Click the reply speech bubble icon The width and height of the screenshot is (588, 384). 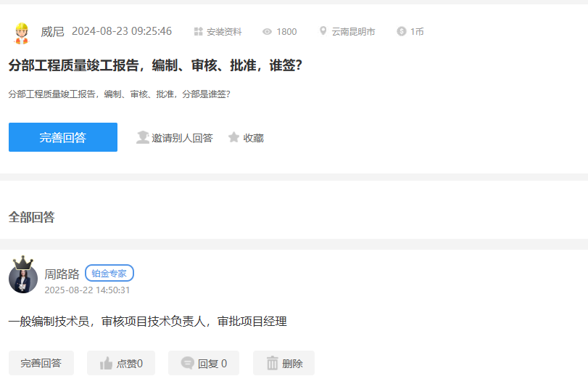pyautogui.click(x=187, y=363)
